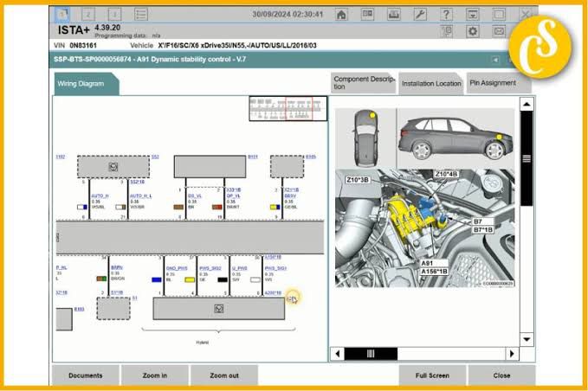Open the envelope feedback icon

tap(499, 31)
